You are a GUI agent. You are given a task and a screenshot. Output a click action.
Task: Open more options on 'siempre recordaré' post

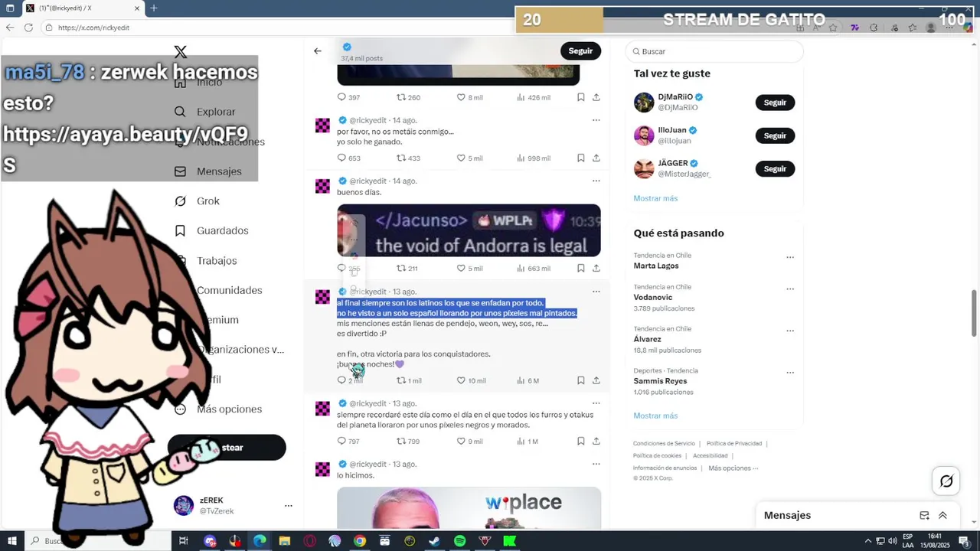coord(596,403)
